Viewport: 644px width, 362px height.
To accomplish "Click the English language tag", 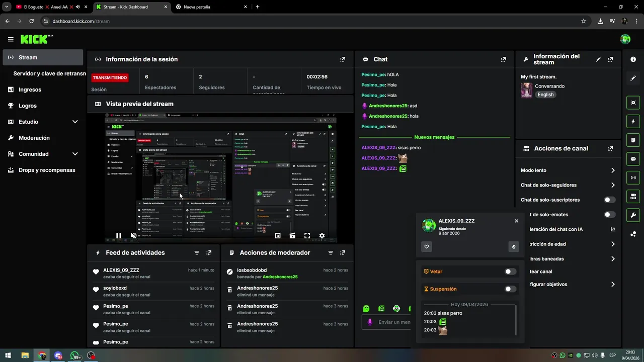I will tap(545, 95).
